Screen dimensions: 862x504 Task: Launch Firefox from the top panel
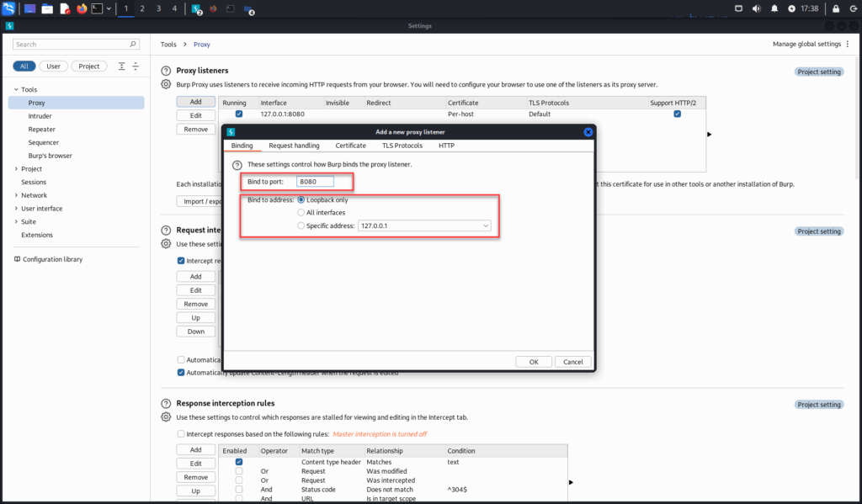coord(82,8)
